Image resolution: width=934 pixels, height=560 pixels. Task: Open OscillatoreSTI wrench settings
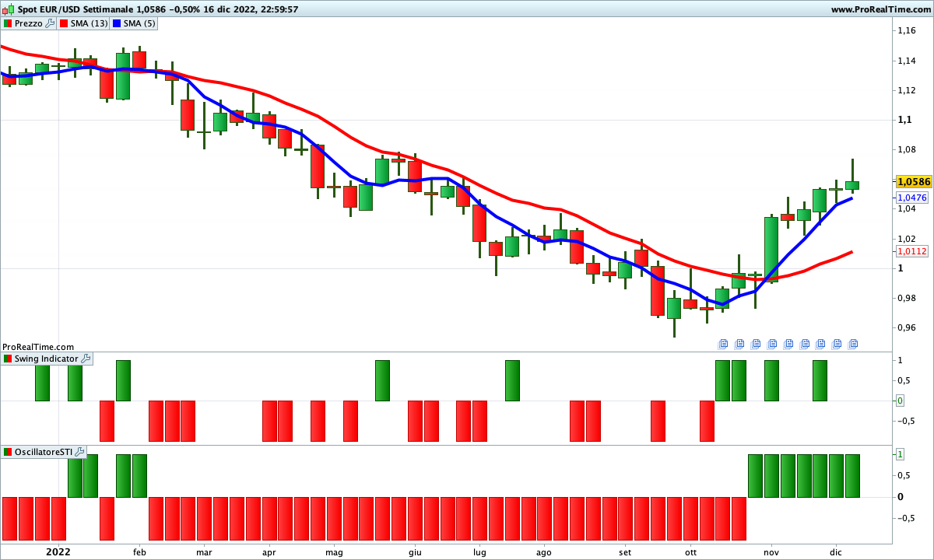[x=80, y=452]
